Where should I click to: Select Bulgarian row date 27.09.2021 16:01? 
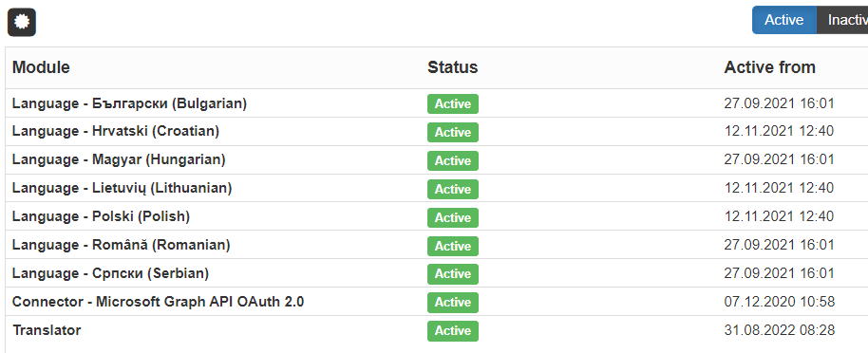(779, 103)
